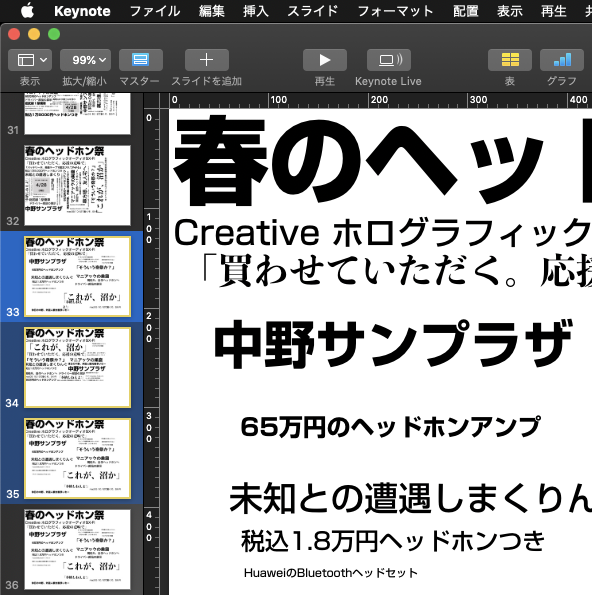Select slide 32 thumbnail in navigator
The width and height of the screenshot is (592, 595).
point(77,185)
